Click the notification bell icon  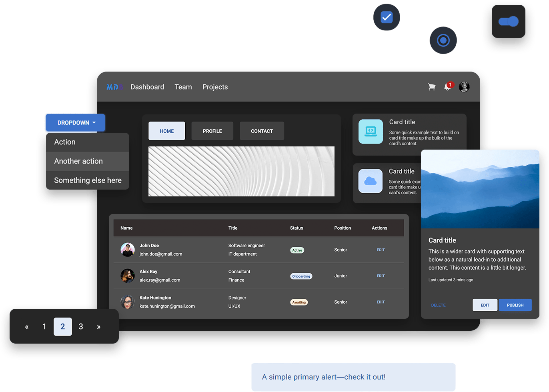(x=447, y=87)
